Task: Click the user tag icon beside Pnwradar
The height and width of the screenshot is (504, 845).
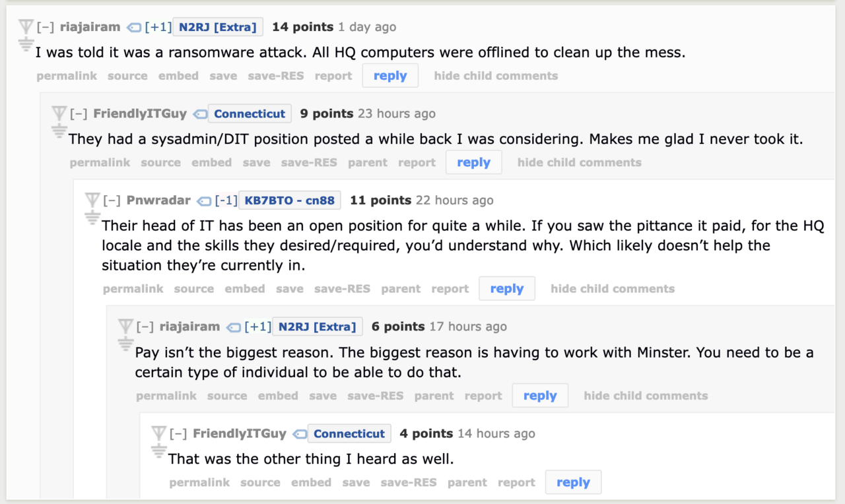Action: click(205, 201)
